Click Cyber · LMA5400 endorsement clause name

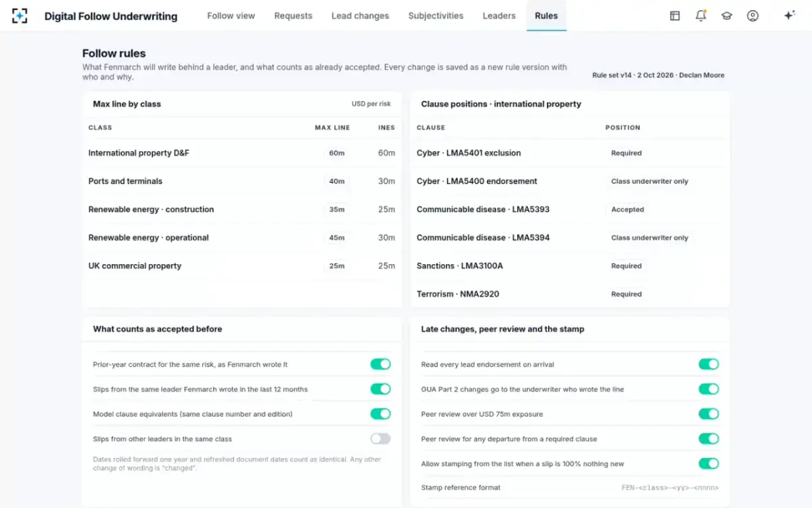click(x=477, y=182)
